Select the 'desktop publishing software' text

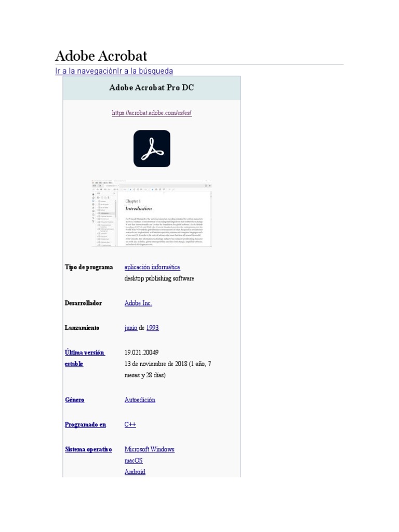click(x=159, y=278)
